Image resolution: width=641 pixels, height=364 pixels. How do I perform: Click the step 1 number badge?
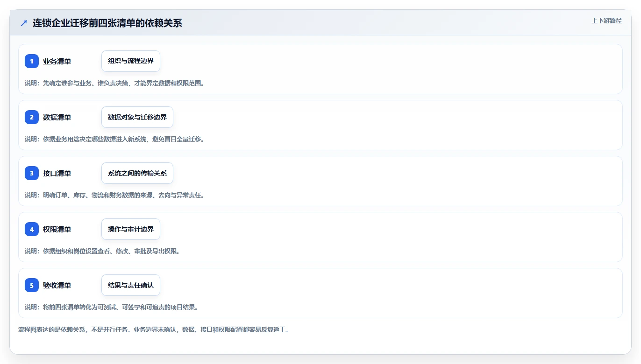point(32,61)
